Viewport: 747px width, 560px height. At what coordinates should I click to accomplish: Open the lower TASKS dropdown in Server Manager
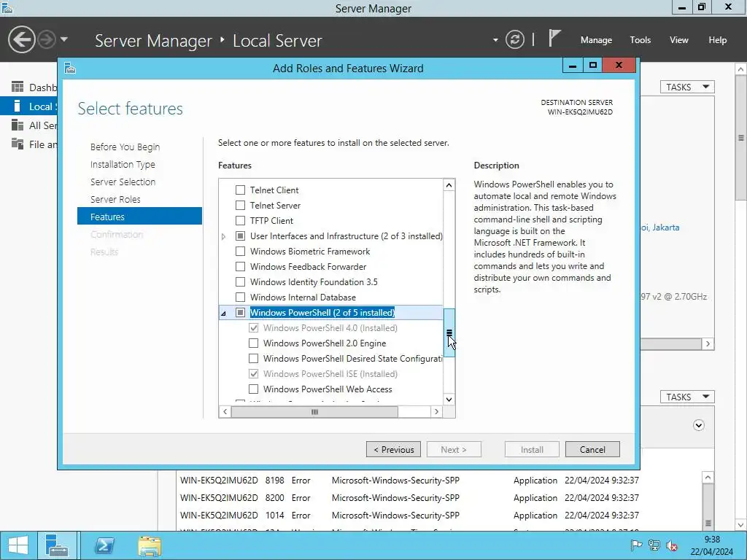coord(687,397)
